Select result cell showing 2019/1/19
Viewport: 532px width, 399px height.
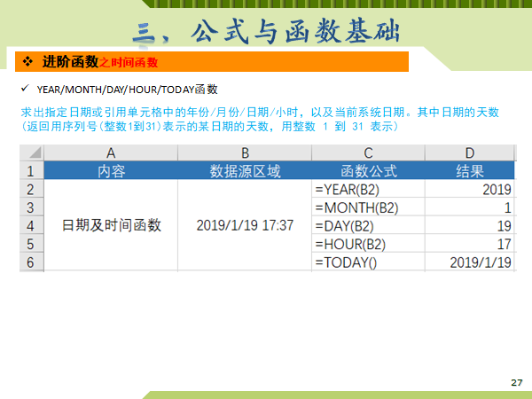[x=470, y=262]
